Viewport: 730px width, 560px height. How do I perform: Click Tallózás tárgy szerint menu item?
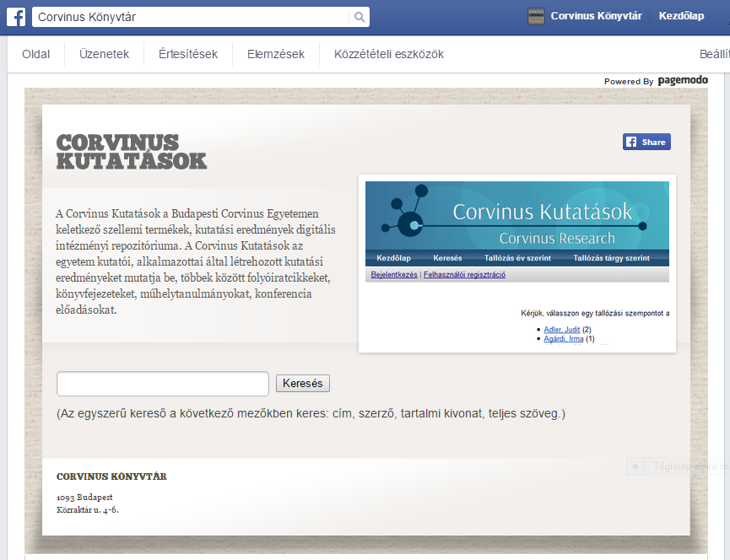pos(611,258)
